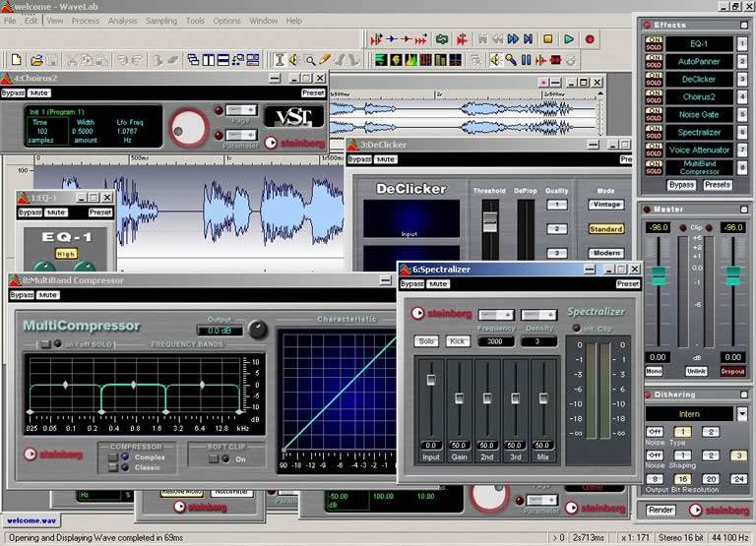
Task: Click Presets in the Effects panel
Action: [717, 185]
